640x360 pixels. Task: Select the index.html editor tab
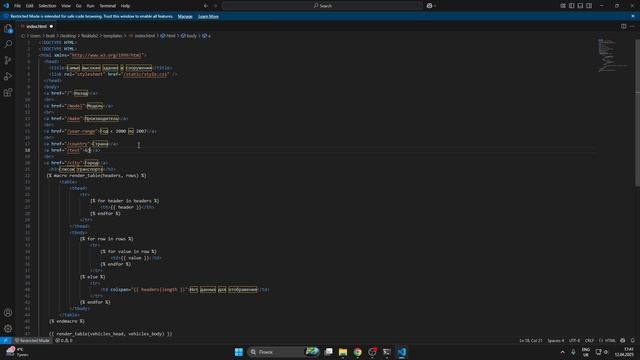[x=37, y=26]
